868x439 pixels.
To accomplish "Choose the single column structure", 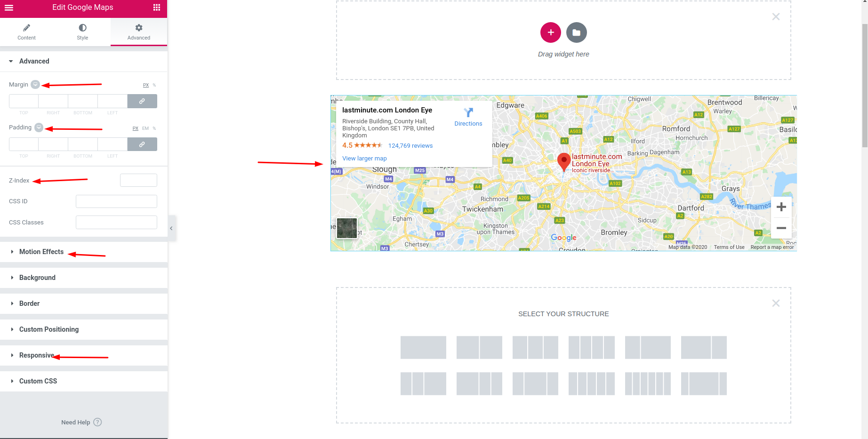I will (423, 347).
